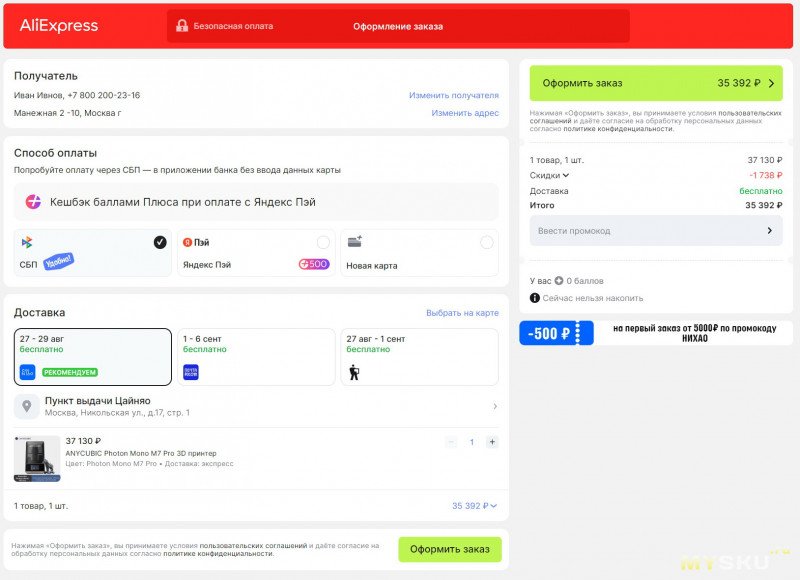Click the Доставка section heading
The height and width of the screenshot is (580, 800).
[x=39, y=313]
